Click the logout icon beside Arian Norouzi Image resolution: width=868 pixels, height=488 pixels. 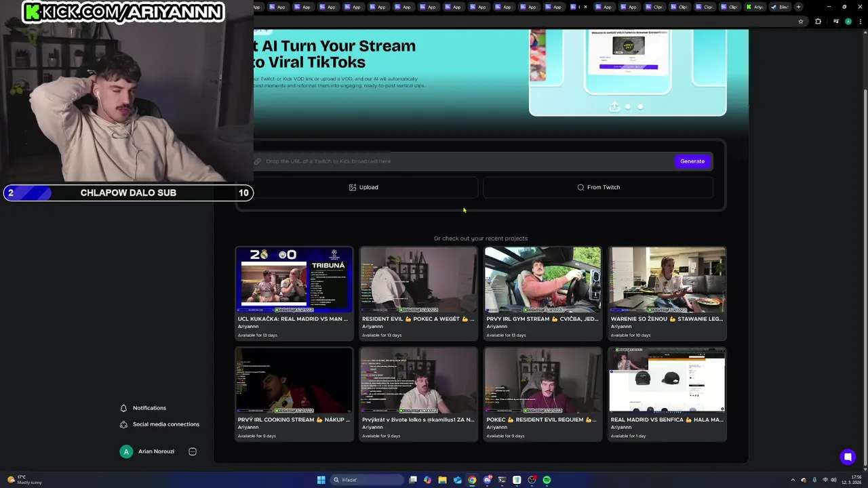click(x=193, y=451)
